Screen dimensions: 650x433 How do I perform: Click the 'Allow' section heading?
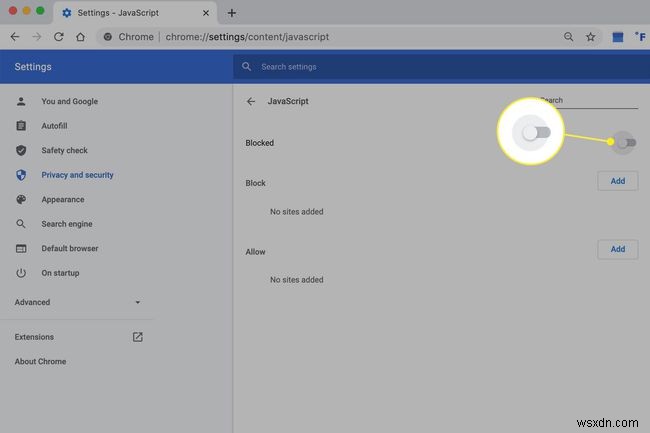coord(255,252)
